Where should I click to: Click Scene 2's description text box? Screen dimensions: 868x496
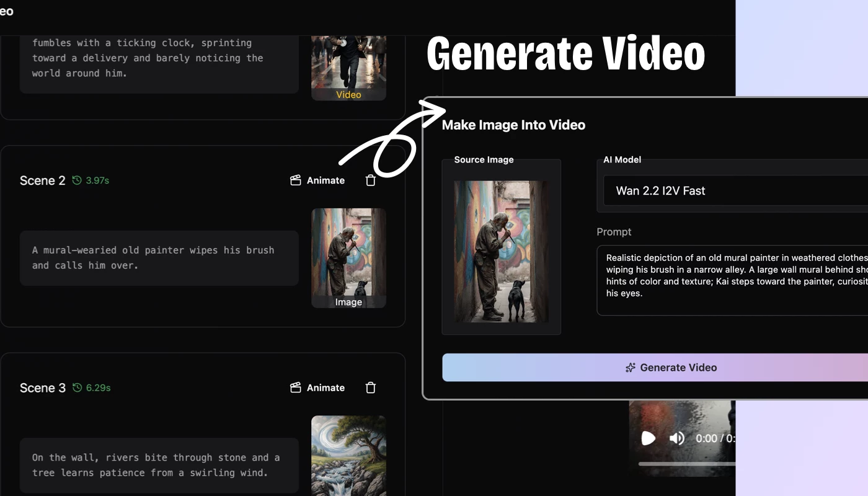(158, 257)
